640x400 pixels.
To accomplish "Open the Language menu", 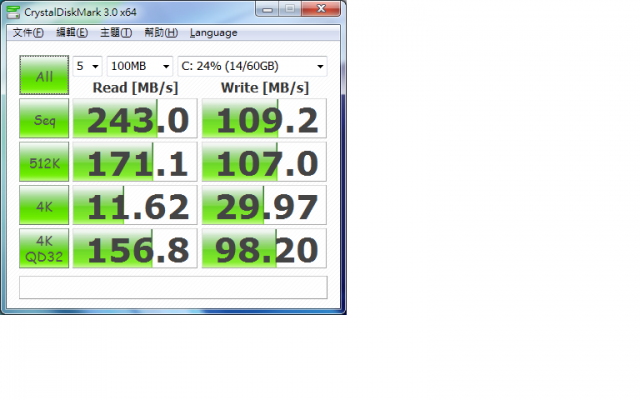I will [x=213, y=33].
